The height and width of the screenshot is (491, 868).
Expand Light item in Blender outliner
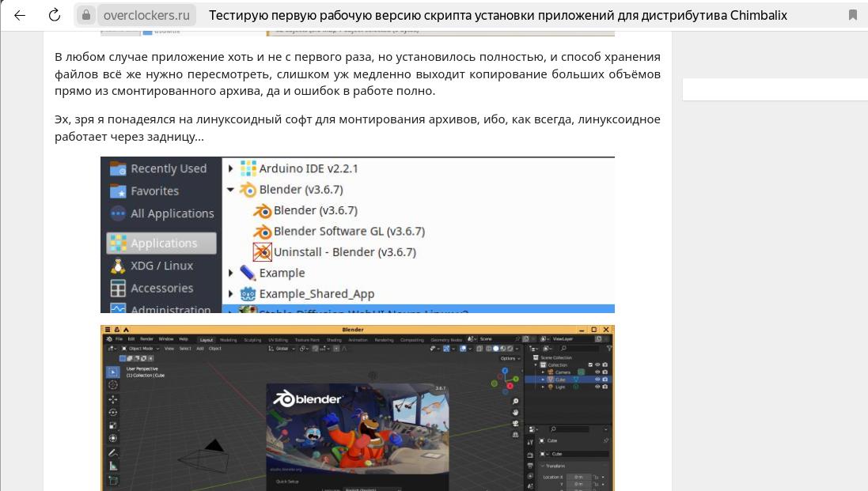pyautogui.click(x=543, y=387)
